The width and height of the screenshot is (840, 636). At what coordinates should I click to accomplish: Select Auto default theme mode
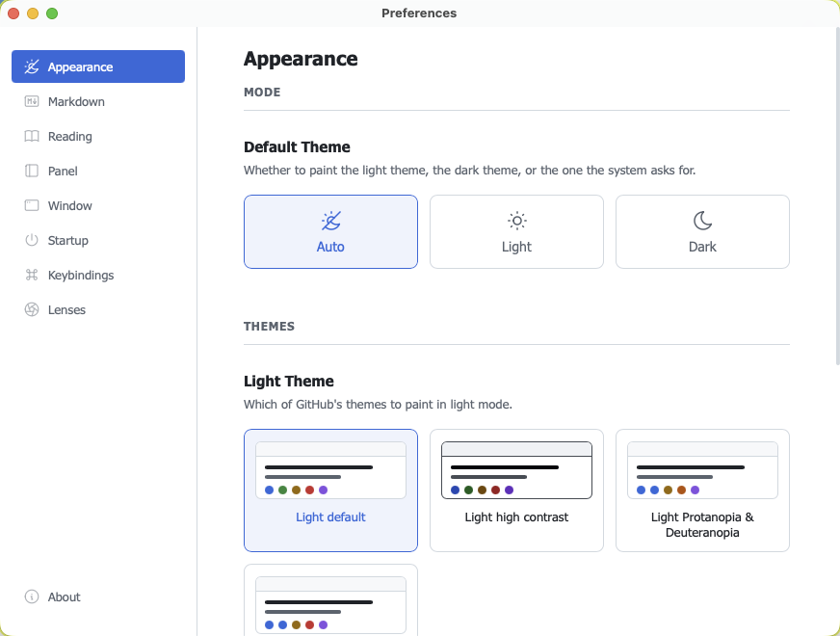330,231
